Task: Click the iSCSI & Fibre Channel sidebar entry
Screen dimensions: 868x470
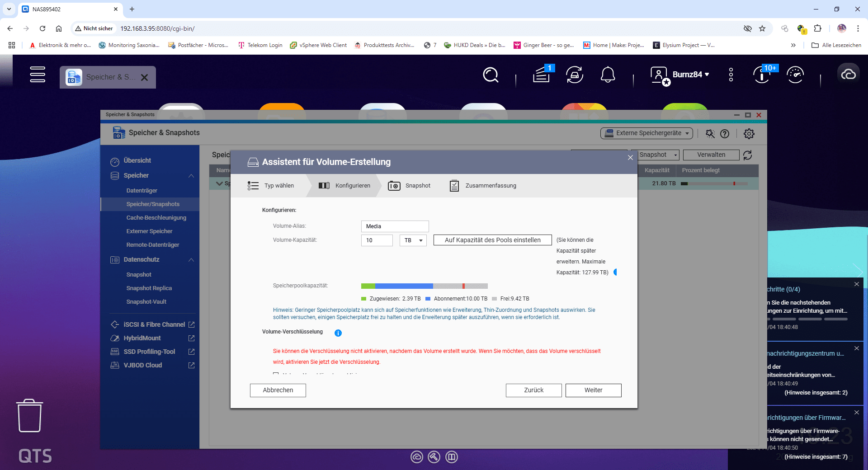Action: (x=154, y=324)
